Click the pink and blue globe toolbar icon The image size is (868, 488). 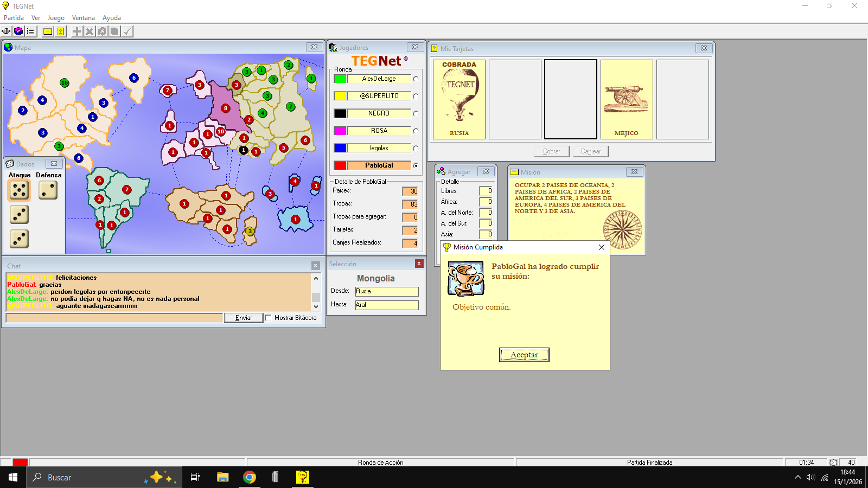pyautogui.click(x=18, y=31)
